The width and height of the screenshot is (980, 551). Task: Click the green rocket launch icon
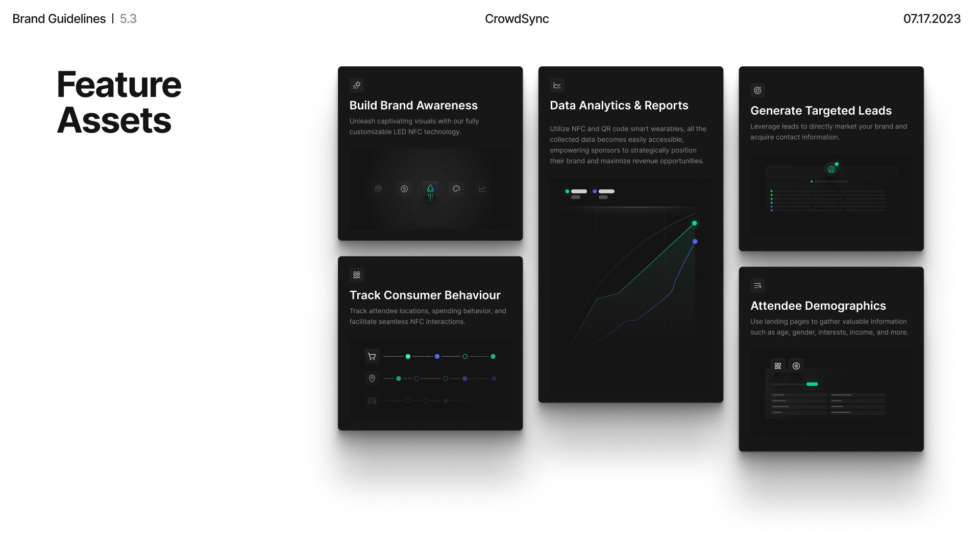pos(430,189)
